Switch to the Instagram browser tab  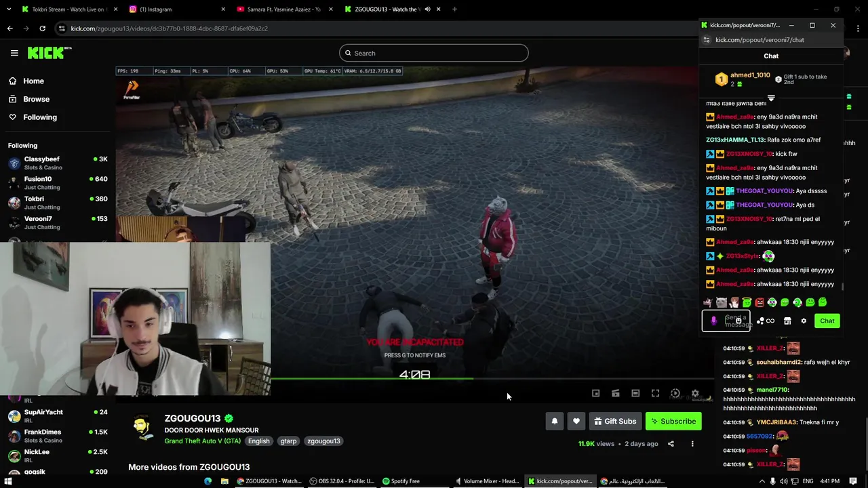[x=178, y=9]
